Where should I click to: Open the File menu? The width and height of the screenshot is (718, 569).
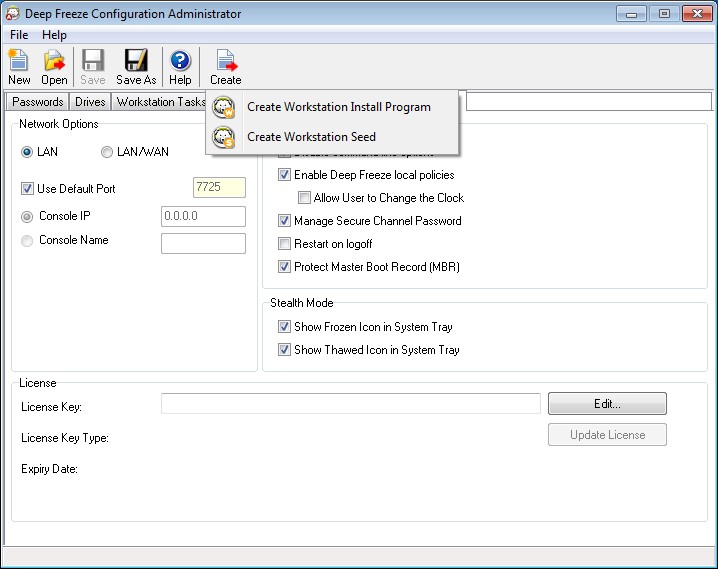tap(20, 35)
